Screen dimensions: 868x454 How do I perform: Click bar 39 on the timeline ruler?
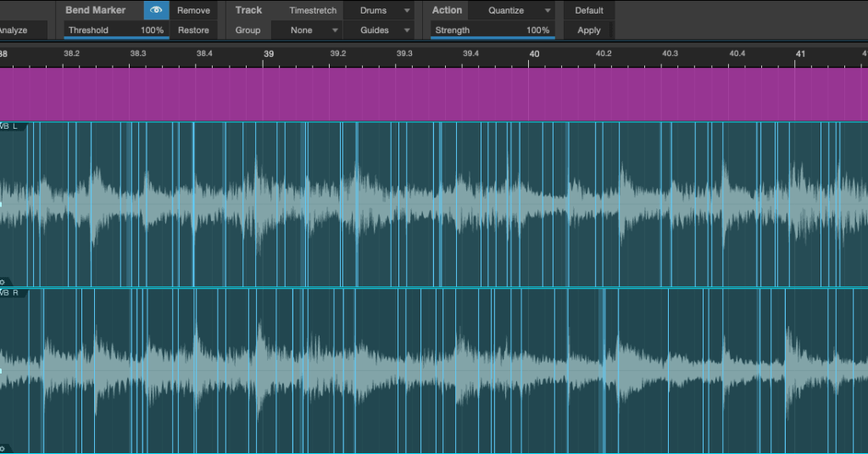[269, 53]
